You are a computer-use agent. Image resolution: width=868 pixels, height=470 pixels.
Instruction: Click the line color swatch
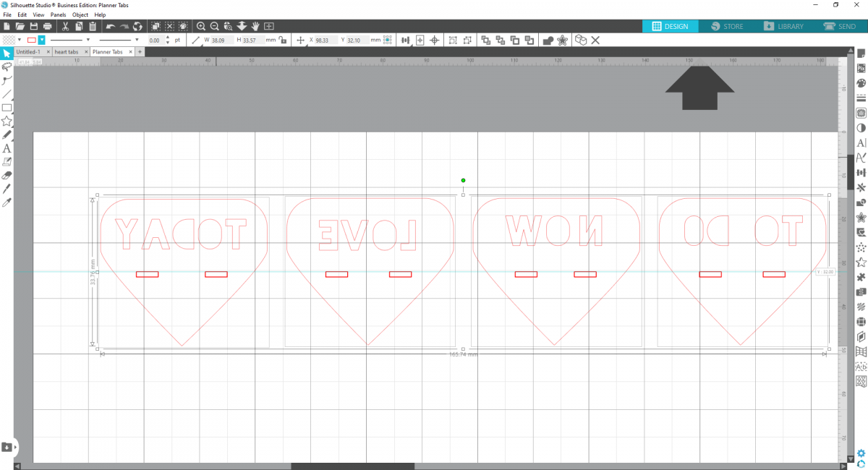32,40
